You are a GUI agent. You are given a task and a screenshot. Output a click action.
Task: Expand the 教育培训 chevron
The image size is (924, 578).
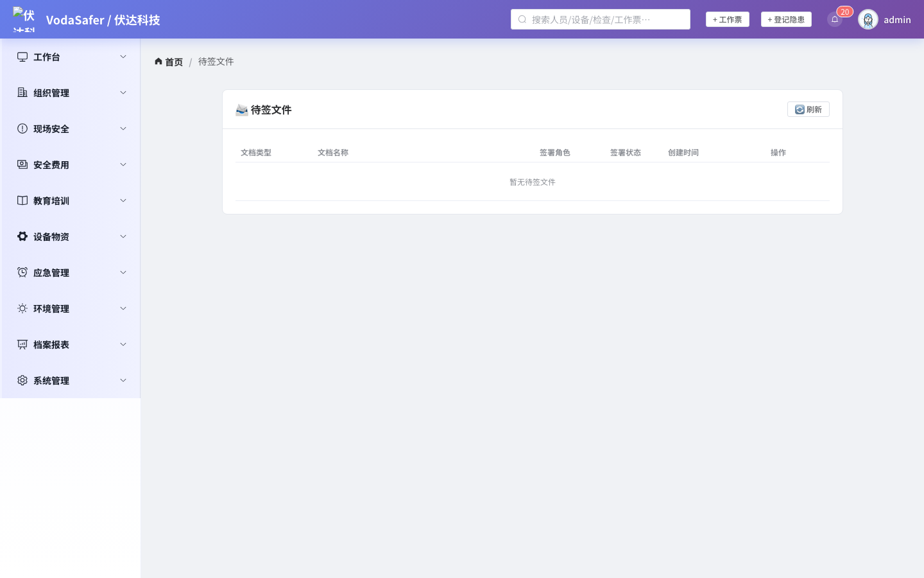tap(123, 200)
